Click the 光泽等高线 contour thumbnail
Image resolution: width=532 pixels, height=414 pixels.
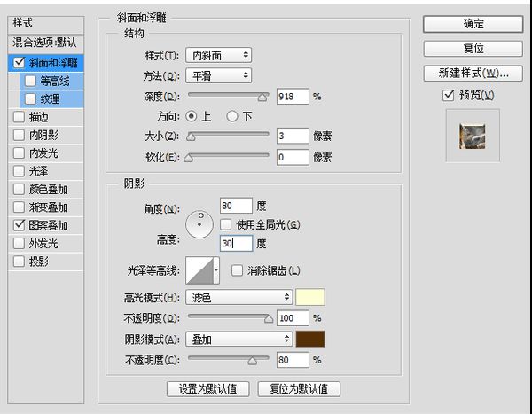(199, 270)
